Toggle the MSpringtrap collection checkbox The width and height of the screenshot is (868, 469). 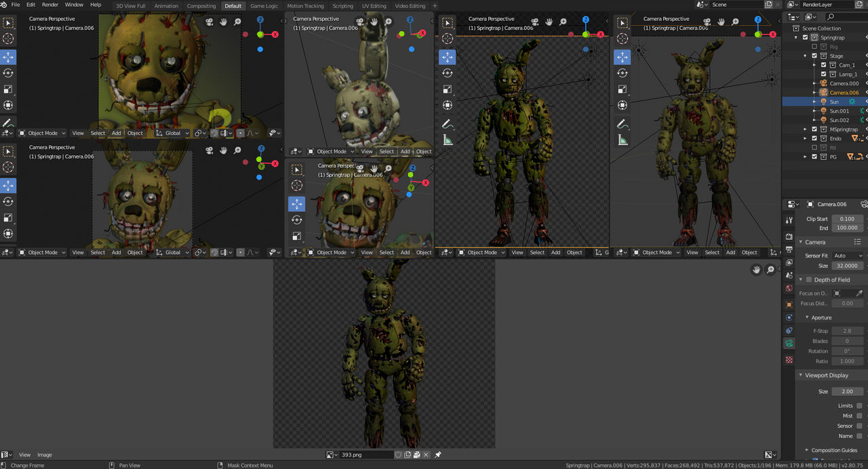coord(814,129)
